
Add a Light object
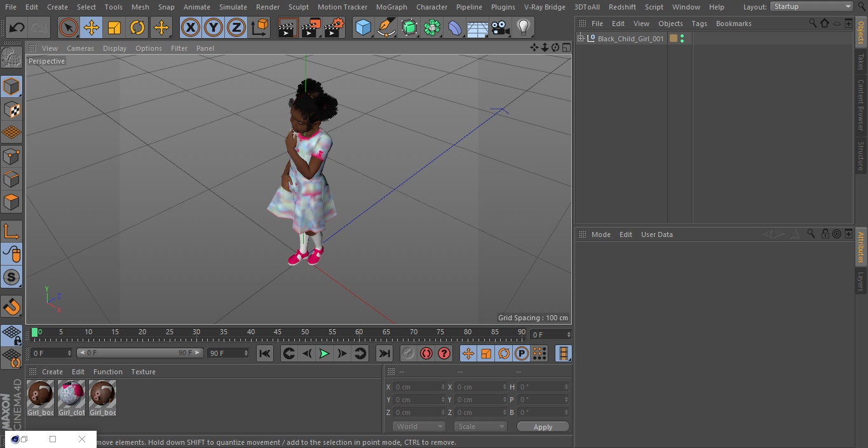[x=523, y=27]
